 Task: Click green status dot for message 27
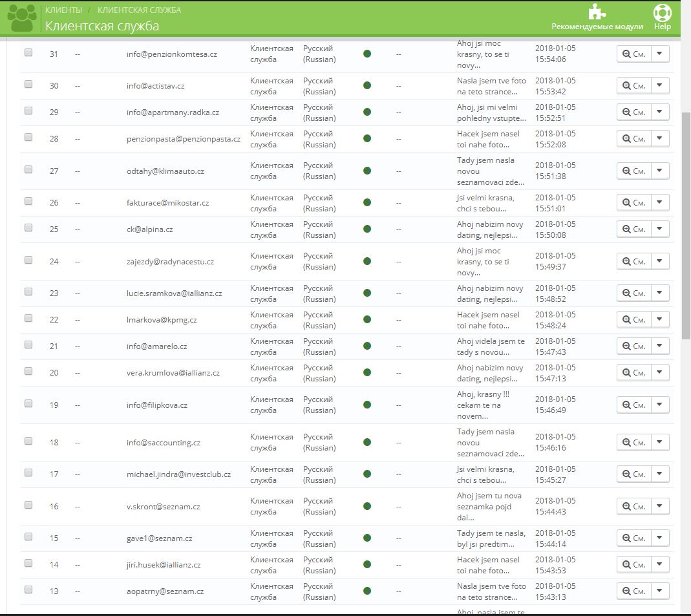tap(367, 171)
